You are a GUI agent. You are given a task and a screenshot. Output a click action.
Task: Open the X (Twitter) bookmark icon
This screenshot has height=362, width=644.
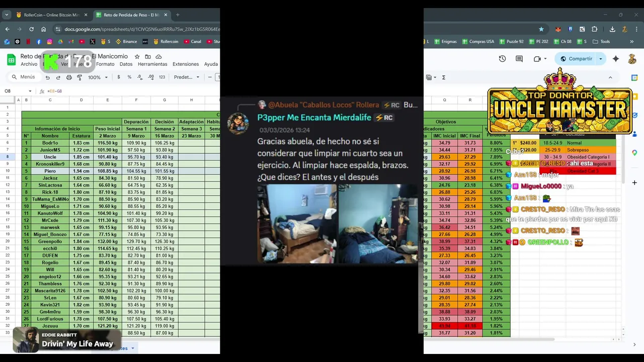point(93,42)
